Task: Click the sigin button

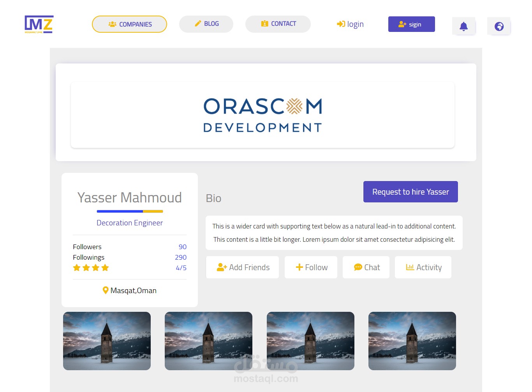Action: pos(412,24)
